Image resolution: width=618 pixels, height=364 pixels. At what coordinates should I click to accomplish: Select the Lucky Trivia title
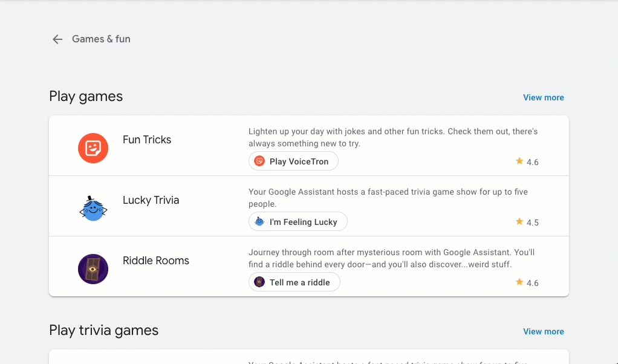[151, 200]
